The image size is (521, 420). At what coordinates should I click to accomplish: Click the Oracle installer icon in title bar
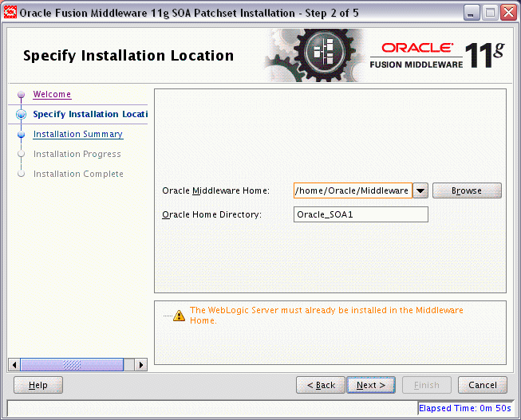[x=10, y=13]
